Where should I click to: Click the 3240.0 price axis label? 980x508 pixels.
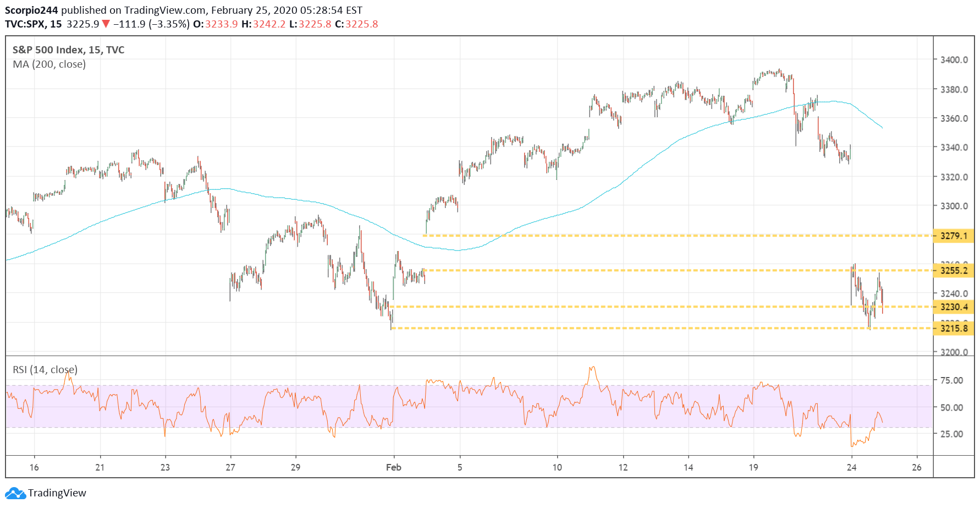(954, 294)
